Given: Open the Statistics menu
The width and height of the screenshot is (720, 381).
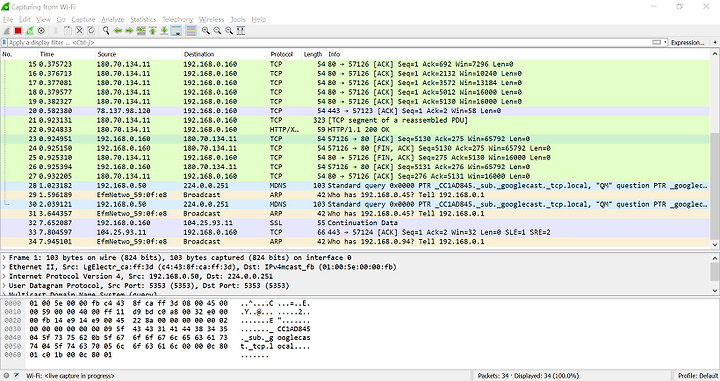Looking at the screenshot, I should (x=143, y=19).
